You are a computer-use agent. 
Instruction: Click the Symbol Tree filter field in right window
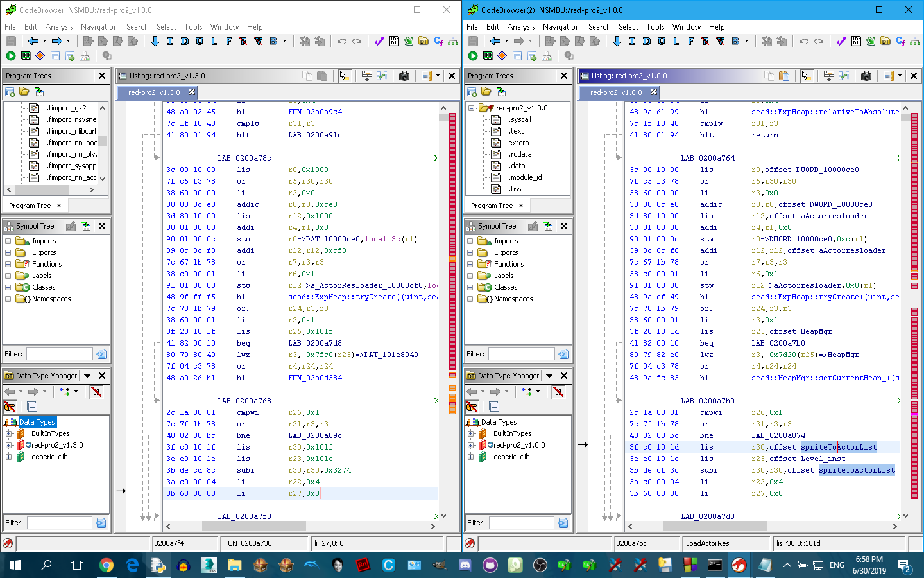tap(521, 354)
